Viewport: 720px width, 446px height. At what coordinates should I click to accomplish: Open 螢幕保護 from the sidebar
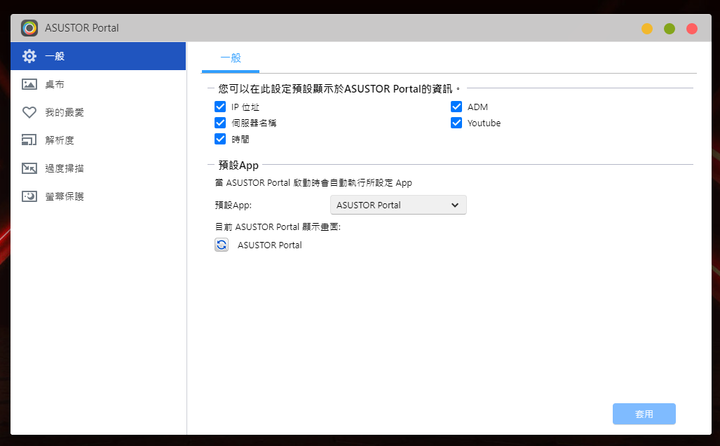(98, 196)
